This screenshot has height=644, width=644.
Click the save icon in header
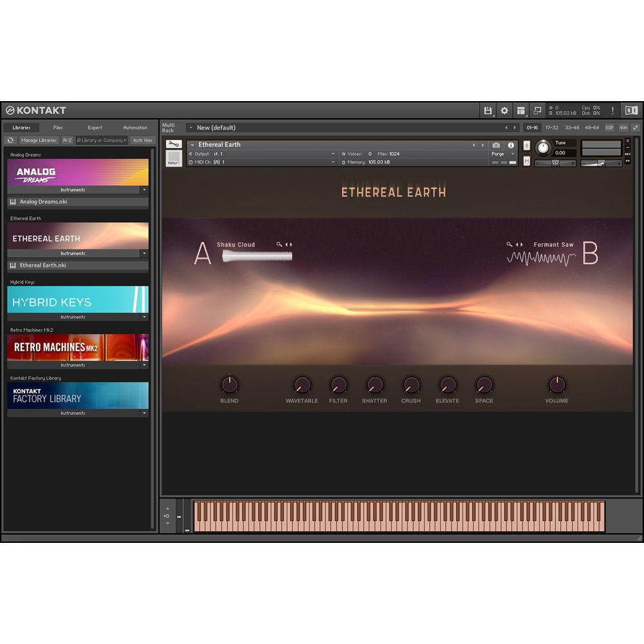488,111
